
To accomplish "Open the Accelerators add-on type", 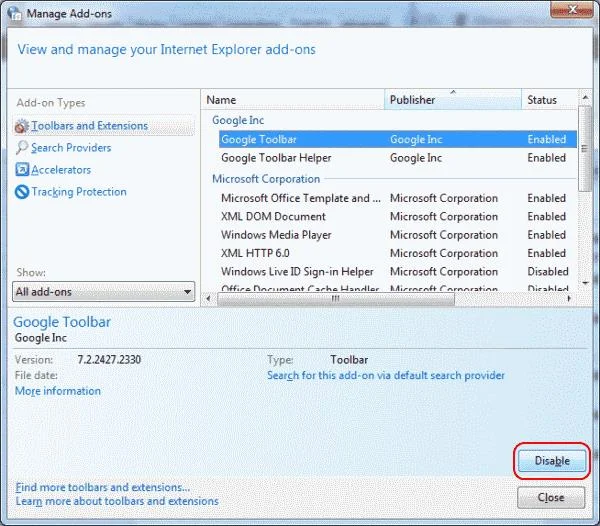I will tap(61, 170).
